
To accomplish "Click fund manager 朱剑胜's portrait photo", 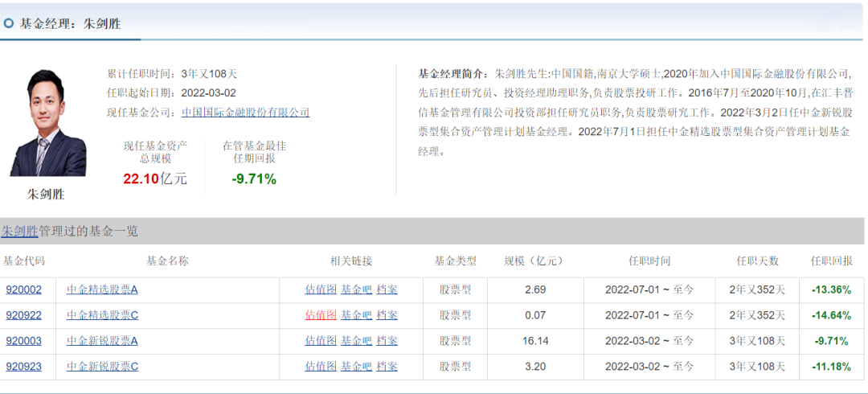I will point(47,123).
